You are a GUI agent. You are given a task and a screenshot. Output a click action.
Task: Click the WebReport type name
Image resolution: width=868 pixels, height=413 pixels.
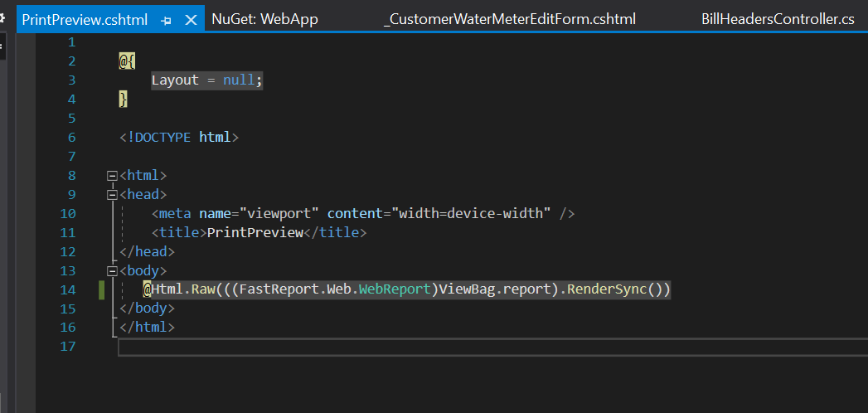(x=395, y=289)
